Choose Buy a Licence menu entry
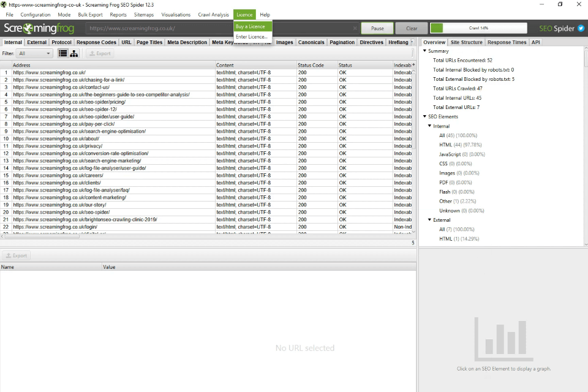This screenshot has width=588, height=392. (253, 26)
